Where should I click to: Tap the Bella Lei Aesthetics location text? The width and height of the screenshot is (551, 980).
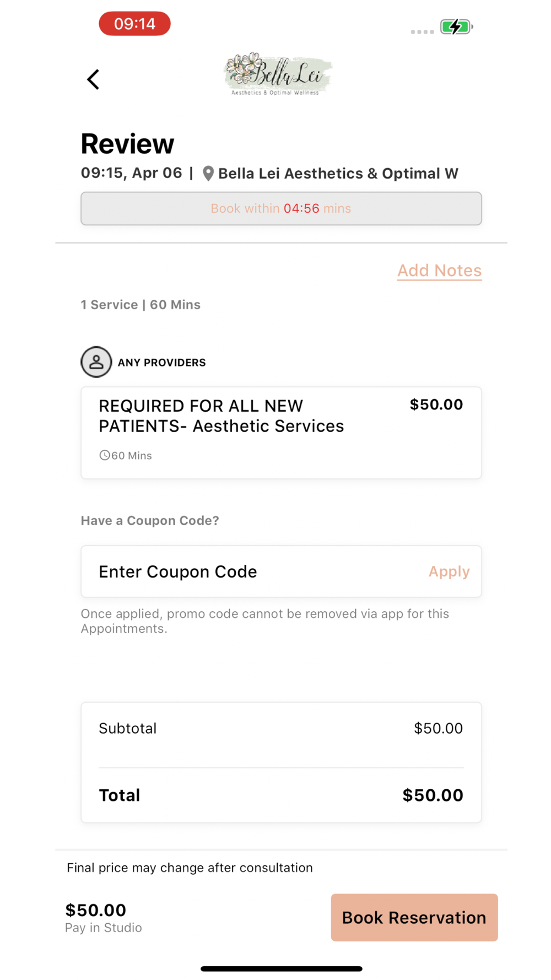[x=338, y=174]
